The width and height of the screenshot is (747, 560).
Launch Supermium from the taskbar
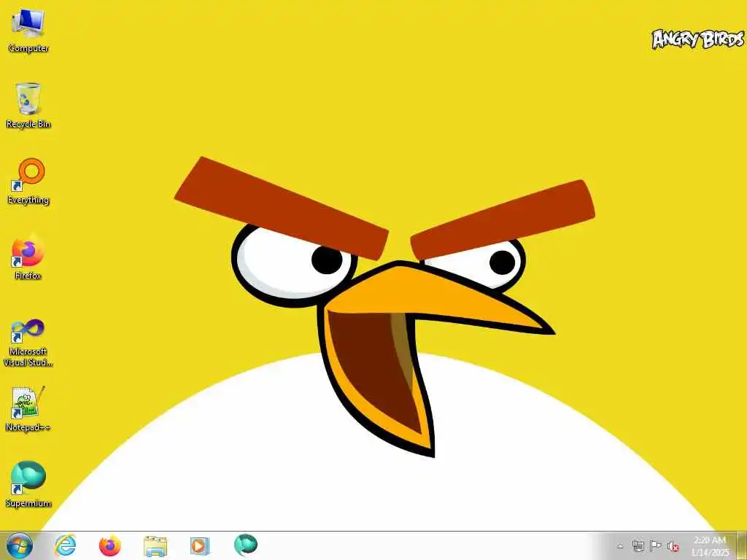pyautogui.click(x=245, y=545)
